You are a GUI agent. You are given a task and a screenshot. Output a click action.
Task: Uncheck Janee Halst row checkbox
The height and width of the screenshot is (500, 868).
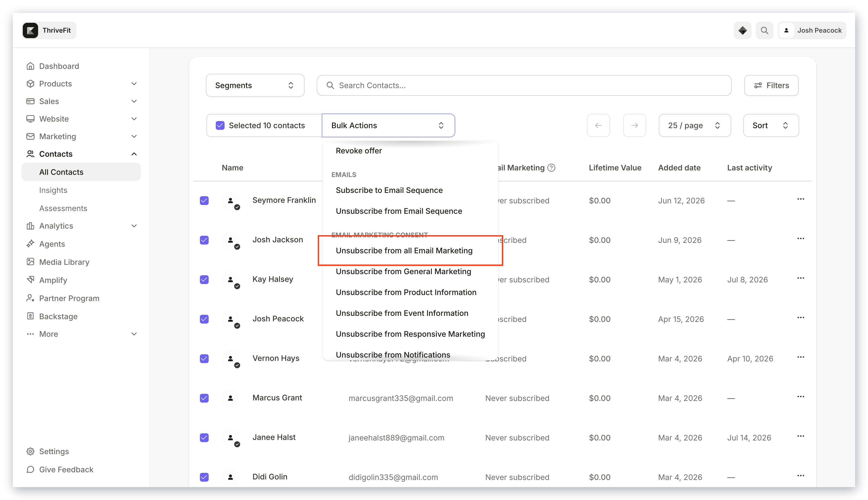[204, 437]
